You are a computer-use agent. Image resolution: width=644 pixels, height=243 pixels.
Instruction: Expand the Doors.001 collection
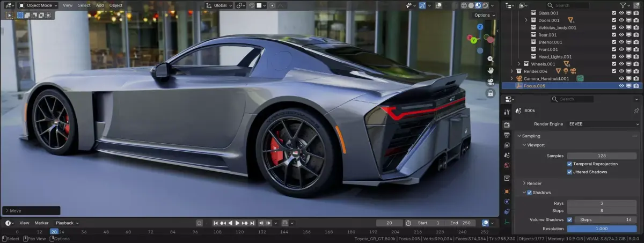pyautogui.click(x=526, y=20)
